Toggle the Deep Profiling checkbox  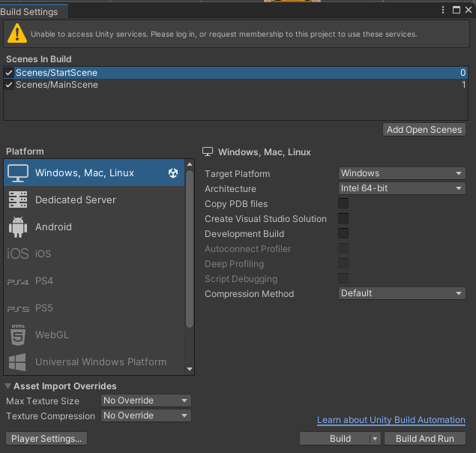coord(343,263)
